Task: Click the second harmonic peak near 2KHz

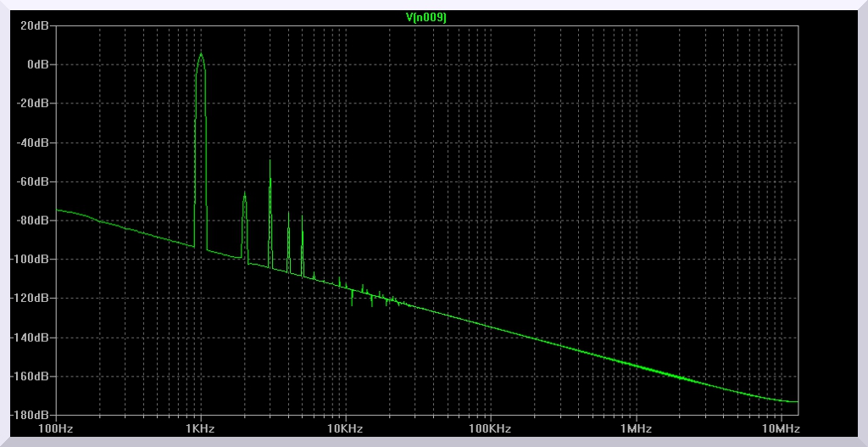Action: pos(244,194)
